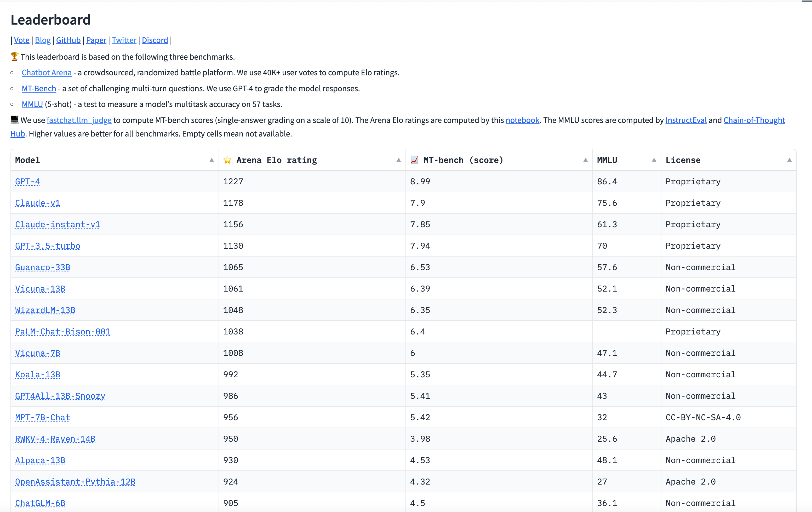Select MMLU cell 86.4

point(627,181)
